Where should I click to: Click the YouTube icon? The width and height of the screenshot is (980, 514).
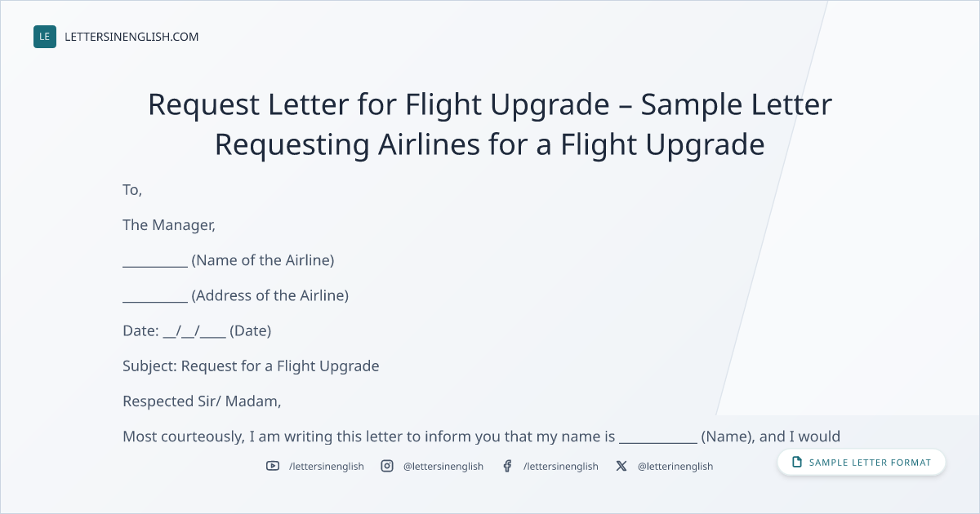(x=273, y=466)
